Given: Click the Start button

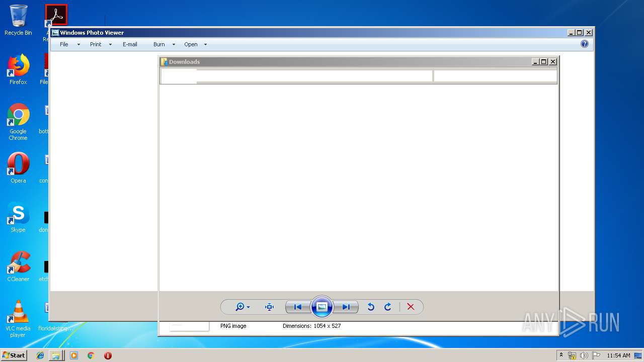Looking at the screenshot, I should click(14, 355).
